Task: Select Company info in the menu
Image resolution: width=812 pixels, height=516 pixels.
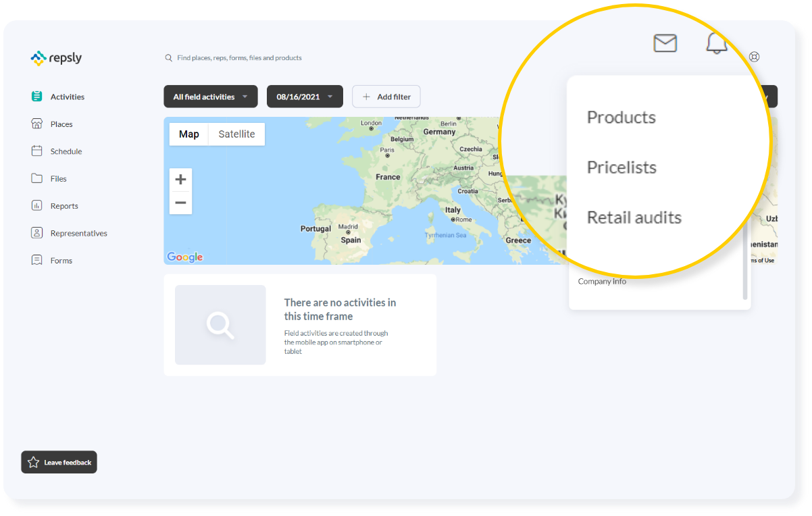Action: [x=602, y=282]
